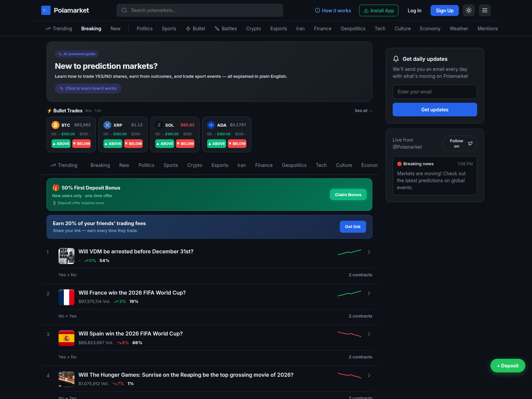The height and width of the screenshot is (399, 532).
Task: Expand the Hunger Games market chevron
Action: coord(369,375)
